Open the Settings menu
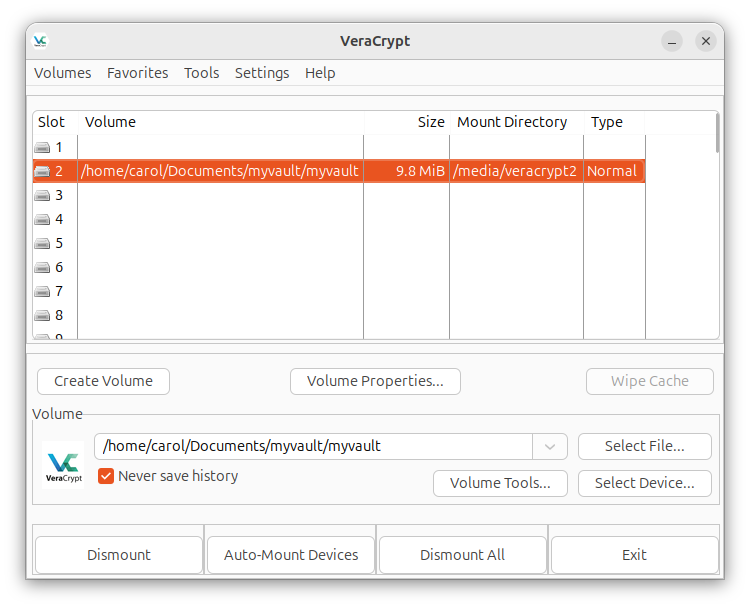The width and height of the screenshot is (750, 608). 262,73
